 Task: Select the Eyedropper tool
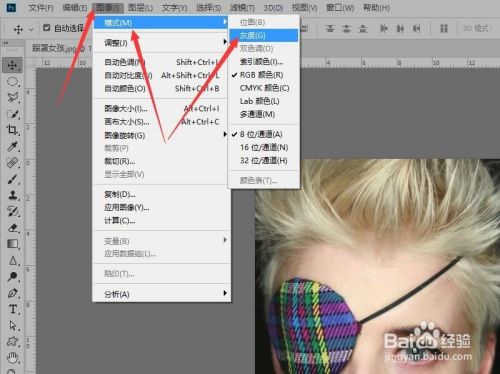click(13, 146)
